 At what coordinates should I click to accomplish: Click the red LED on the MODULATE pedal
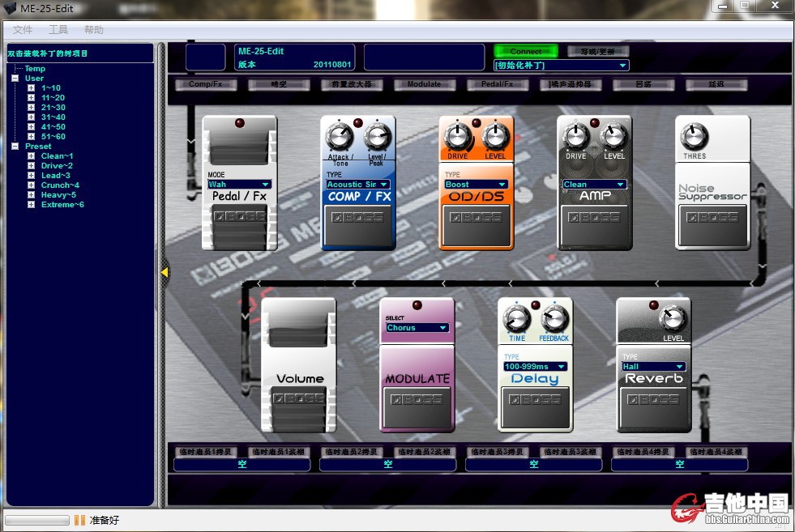pyautogui.click(x=417, y=305)
